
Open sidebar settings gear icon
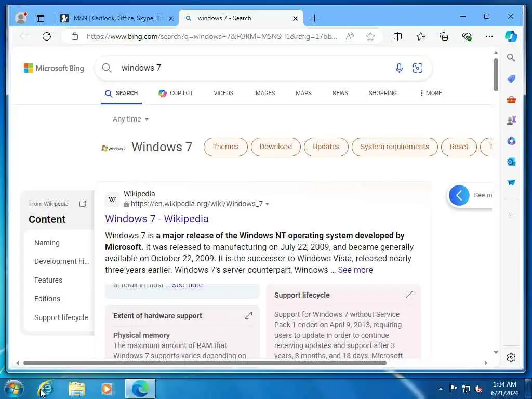click(x=511, y=357)
